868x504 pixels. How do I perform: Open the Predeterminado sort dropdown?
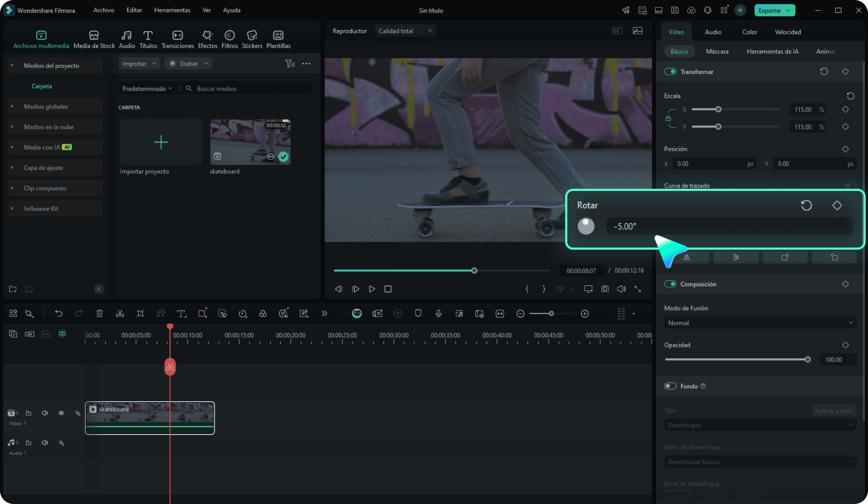pos(147,89)
